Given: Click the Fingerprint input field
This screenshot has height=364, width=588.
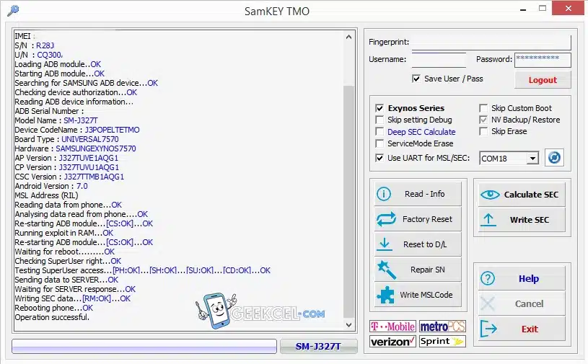Looking at the screenshot, I should 491,43.
